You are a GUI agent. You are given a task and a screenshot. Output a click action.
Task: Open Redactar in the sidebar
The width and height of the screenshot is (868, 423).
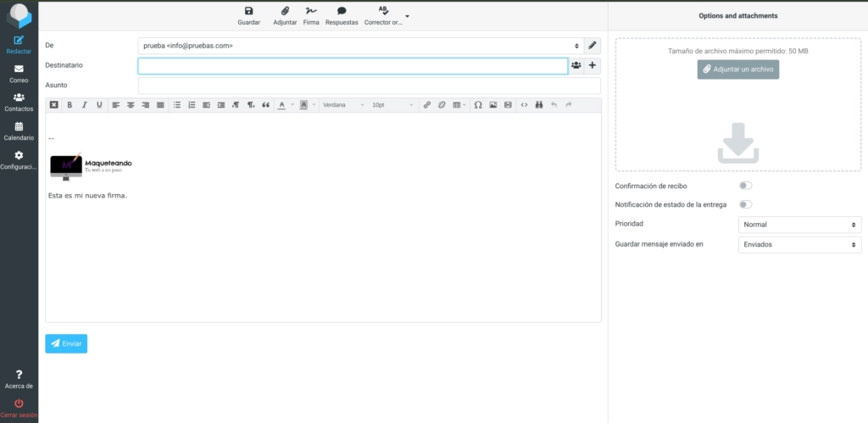[19, 45]
